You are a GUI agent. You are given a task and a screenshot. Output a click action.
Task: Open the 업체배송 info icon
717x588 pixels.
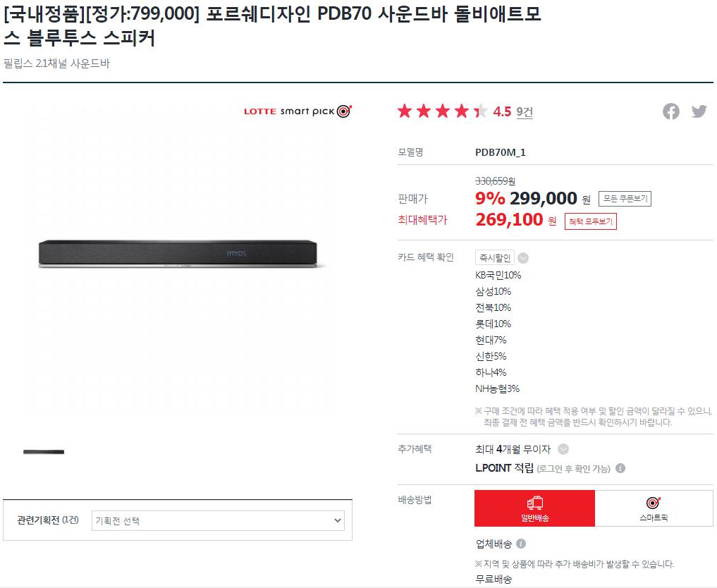click(521, 544)
